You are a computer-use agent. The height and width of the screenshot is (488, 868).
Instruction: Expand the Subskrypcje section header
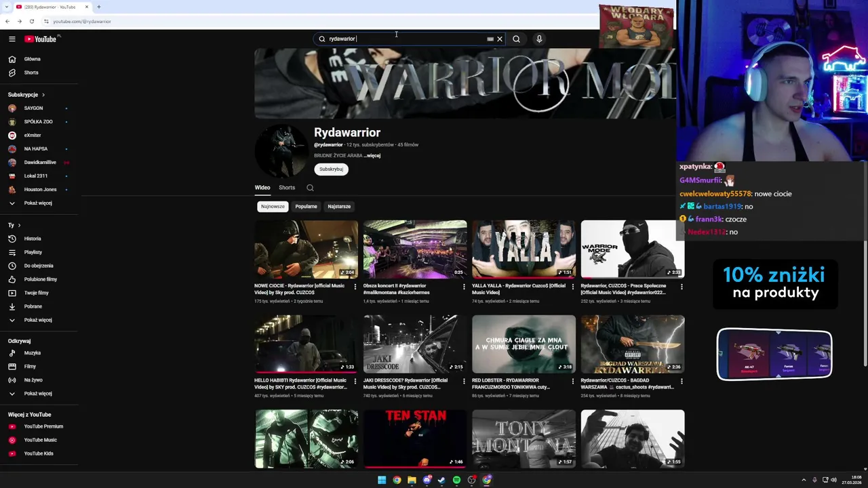click(26, 95)
